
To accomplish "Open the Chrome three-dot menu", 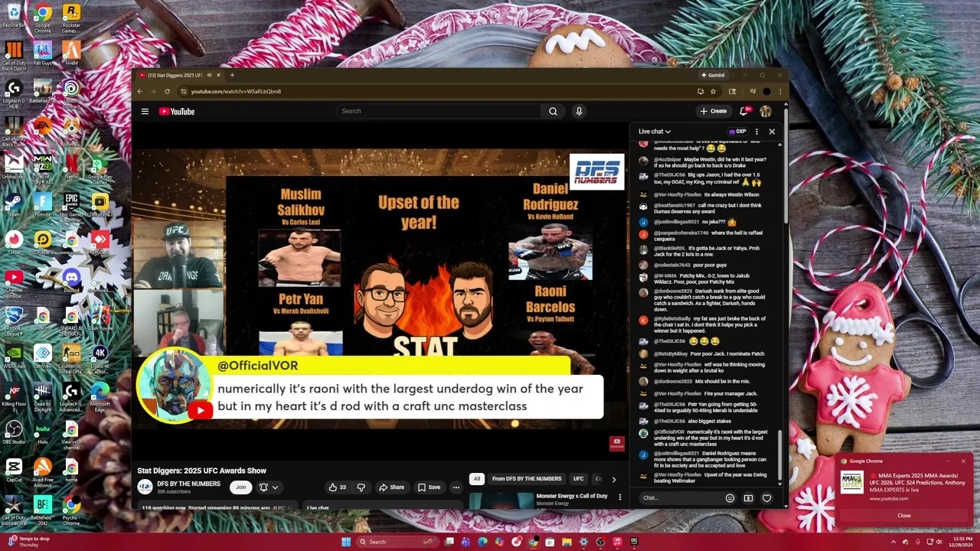I will coord(780,91).
